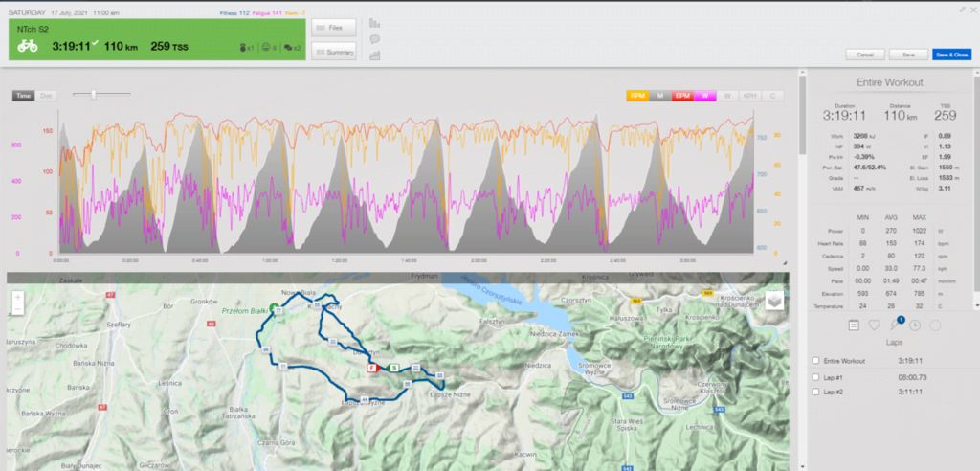Open the comments speech bubble icon
This screenshot has height=471, width=980.
(374, 39)
